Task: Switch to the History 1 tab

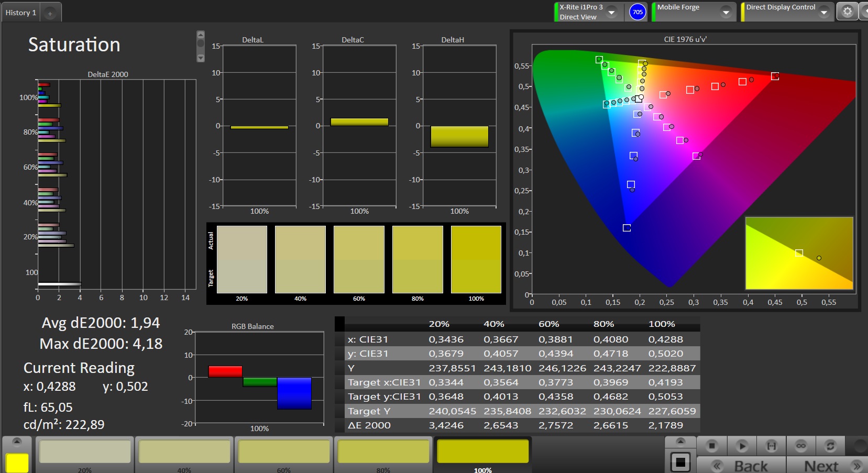Action: (x=21, y=13)
